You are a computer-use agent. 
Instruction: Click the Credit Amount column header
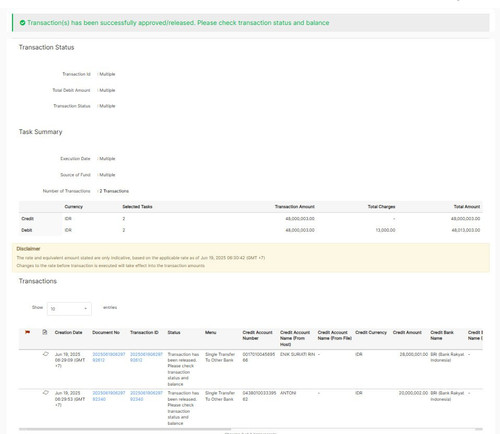click(x=407, y=332)
